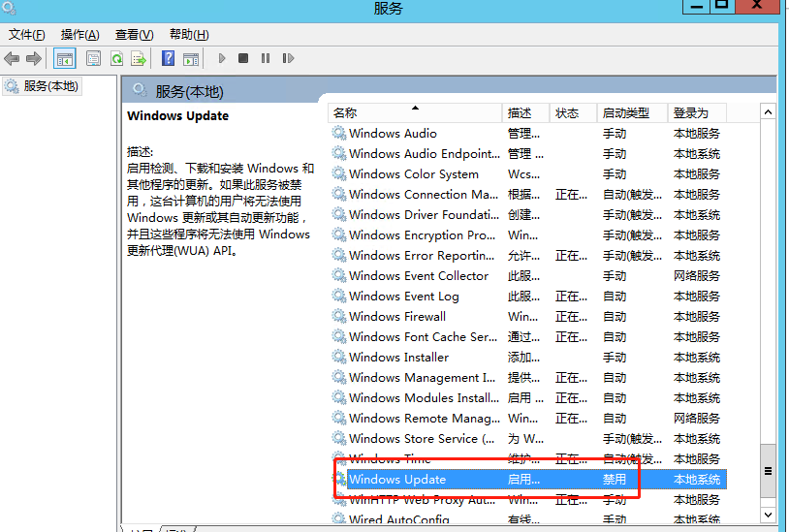Click 正在... status of Windows Firewall
This screenshot has width=789, height=532.
(x=571, y=316)
